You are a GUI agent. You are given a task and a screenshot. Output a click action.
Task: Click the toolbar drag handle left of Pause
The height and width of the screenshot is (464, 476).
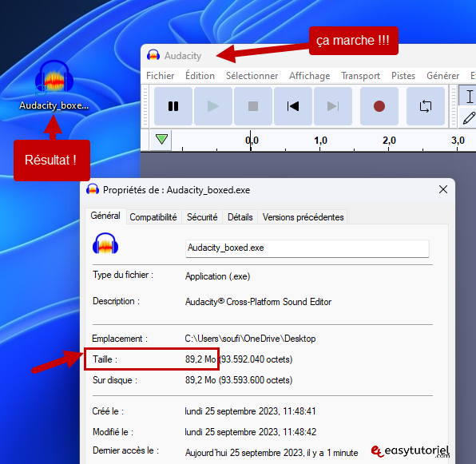tap(145, 106)
